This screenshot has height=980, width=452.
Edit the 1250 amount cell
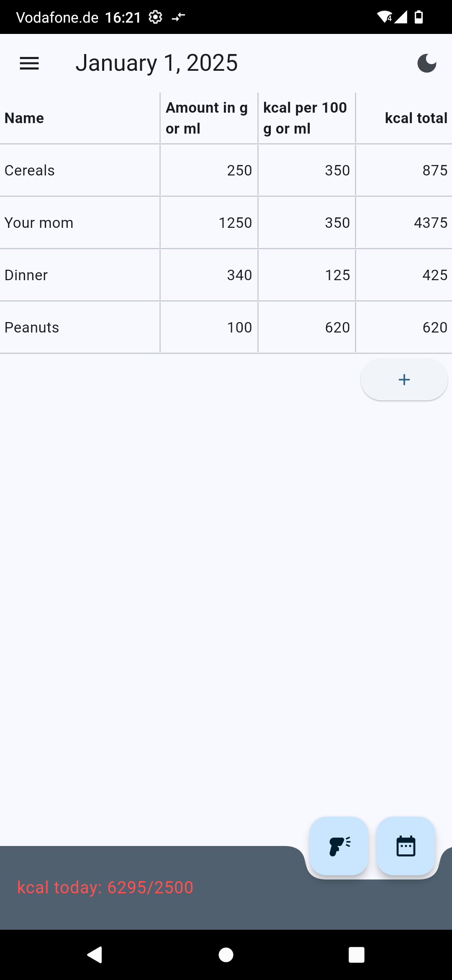tap(235, 223)
